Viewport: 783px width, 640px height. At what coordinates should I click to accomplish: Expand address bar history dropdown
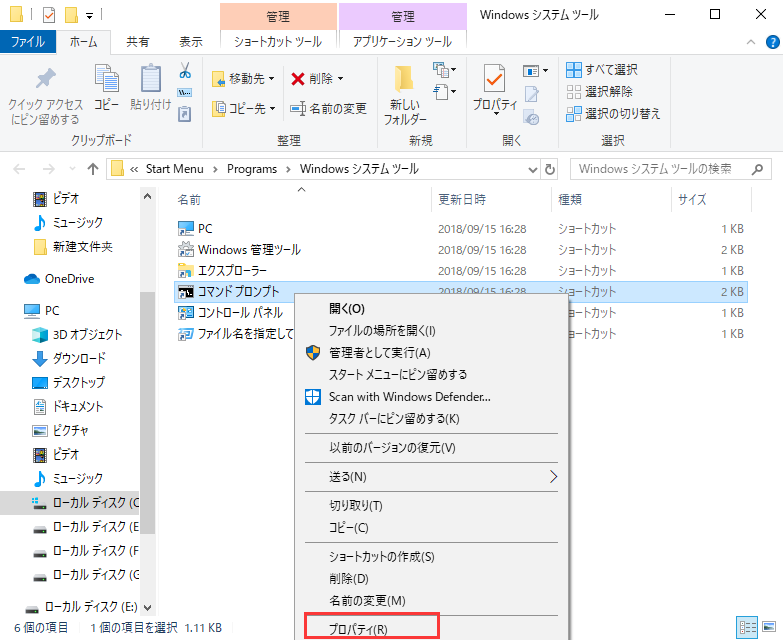(533, 170)
